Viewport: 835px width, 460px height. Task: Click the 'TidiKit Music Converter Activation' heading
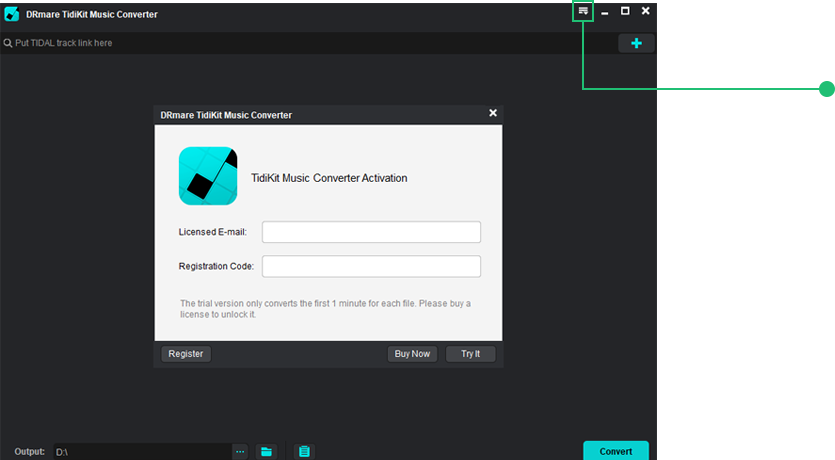tap(329, 178)
